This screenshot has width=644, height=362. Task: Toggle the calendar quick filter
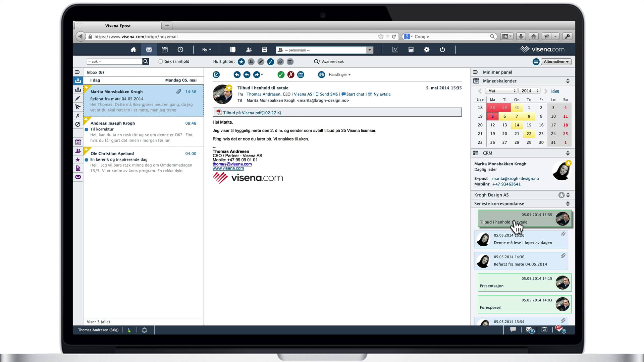coord(290,62)
